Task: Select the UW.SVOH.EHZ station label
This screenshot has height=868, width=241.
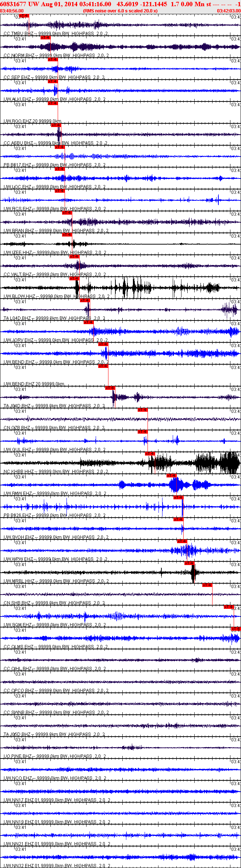Action: coord(56,537)
